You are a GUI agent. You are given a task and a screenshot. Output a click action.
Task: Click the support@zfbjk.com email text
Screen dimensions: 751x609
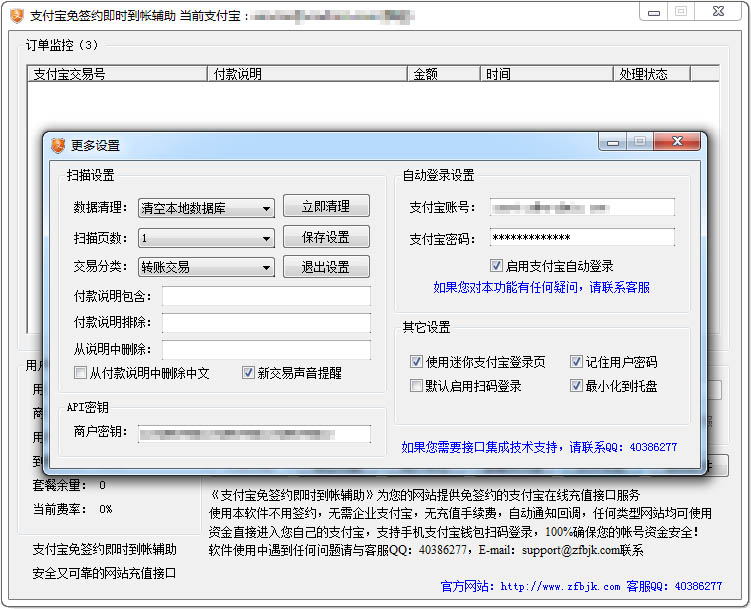coord(570,551)
